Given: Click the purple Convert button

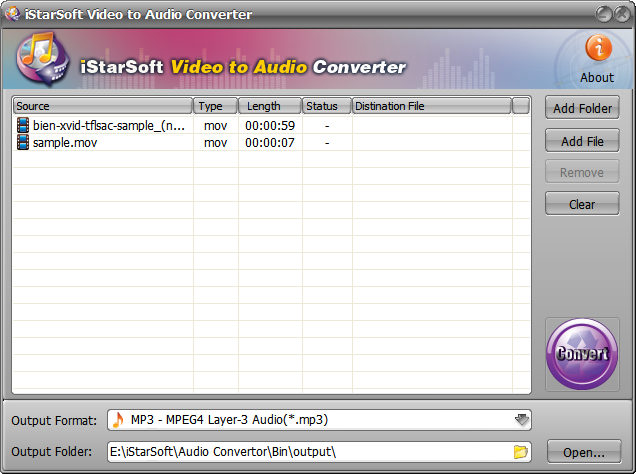Looking at the screenshot, I should tap(582, 354).
